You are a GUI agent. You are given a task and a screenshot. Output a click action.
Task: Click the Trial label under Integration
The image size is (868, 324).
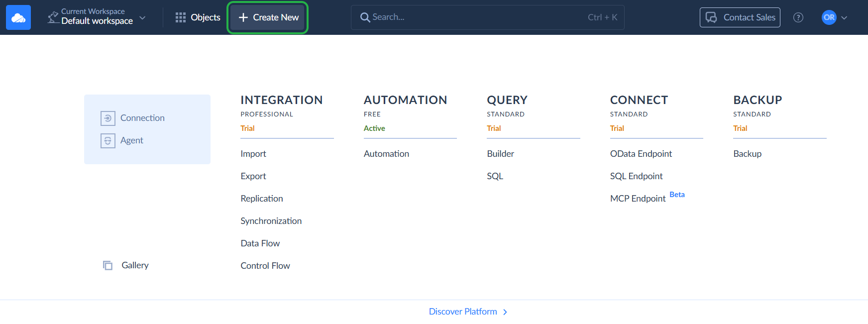(248, 128)
